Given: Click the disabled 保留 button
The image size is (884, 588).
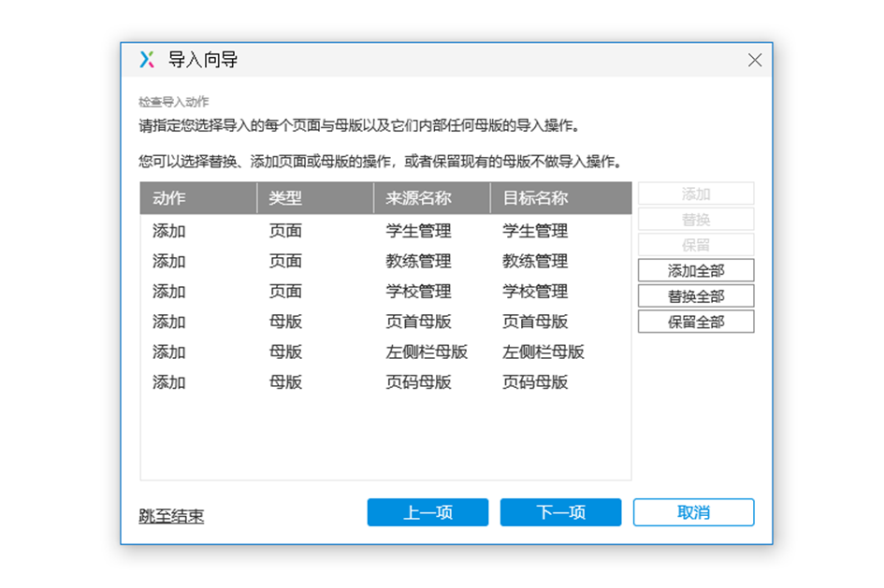Looking at the screenshot, I should coord(696,245).
